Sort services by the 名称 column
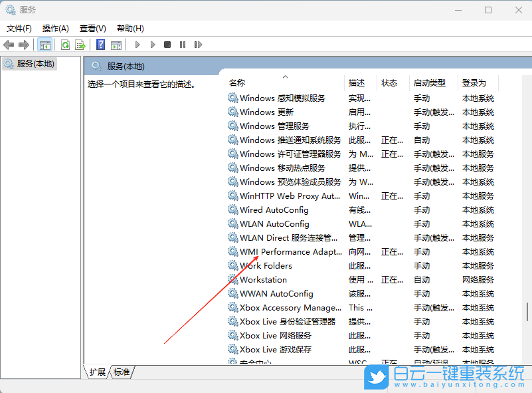The height and width of the screenshot is (393, 532). [237, 82]
